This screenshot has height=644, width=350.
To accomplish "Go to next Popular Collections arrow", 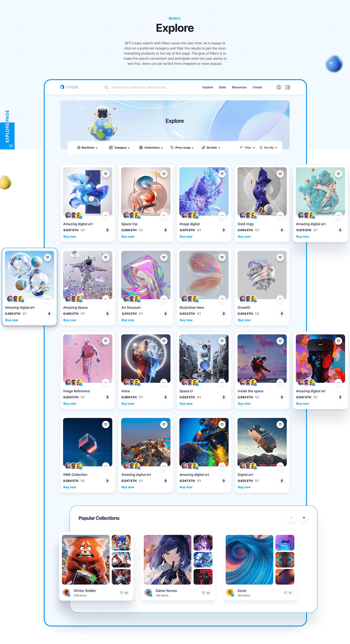I will click(304, 518).
